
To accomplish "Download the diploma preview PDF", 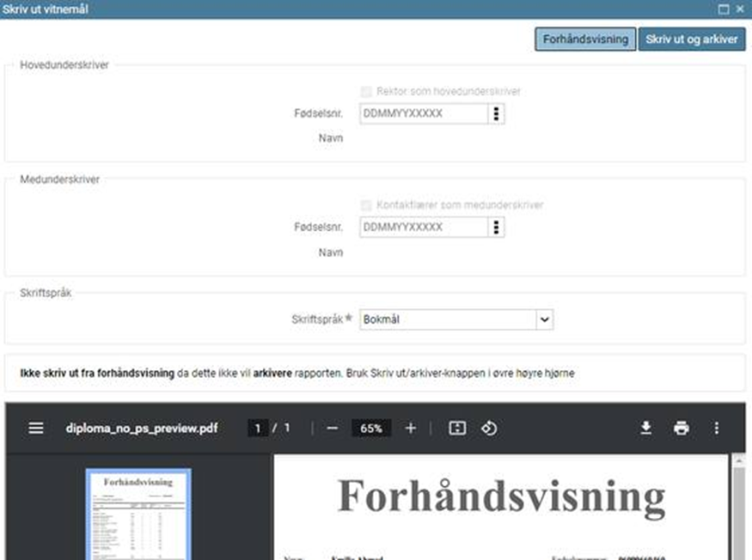I will coord(646,428).
